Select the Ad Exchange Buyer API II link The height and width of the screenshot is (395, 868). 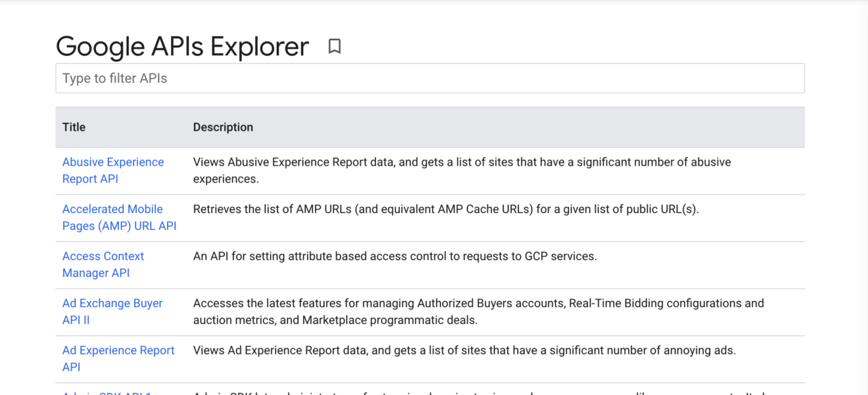(x=112, y=312)
